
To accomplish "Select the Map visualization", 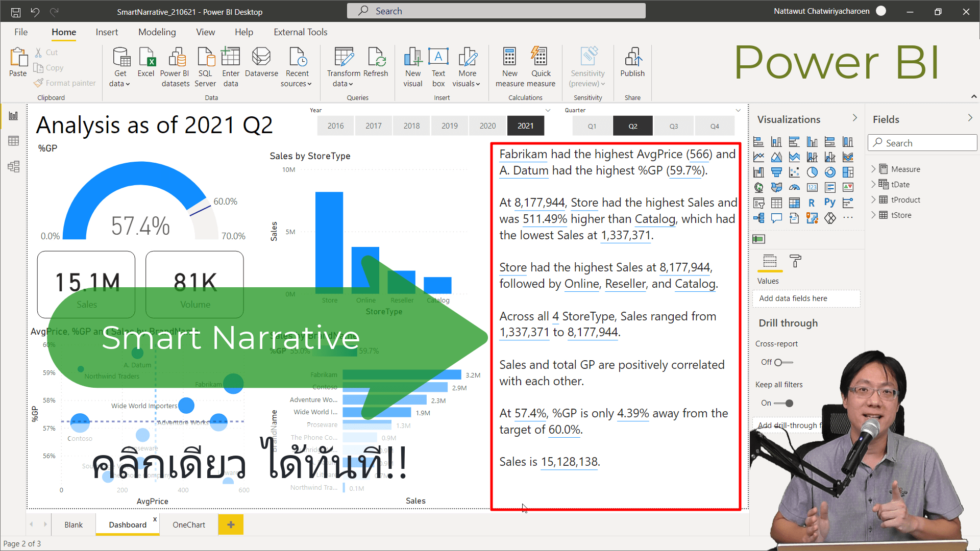I will coord(759,188).
